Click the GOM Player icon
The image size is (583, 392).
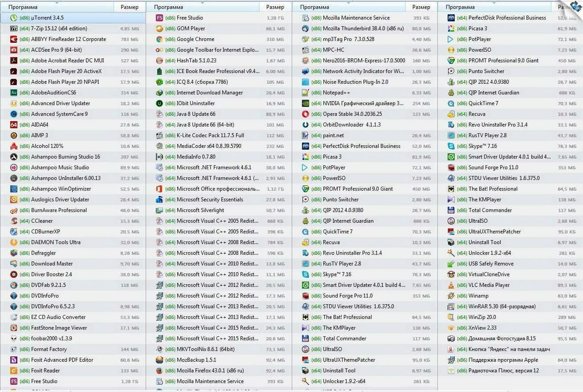pyautogui.click(x=159, y=29)
